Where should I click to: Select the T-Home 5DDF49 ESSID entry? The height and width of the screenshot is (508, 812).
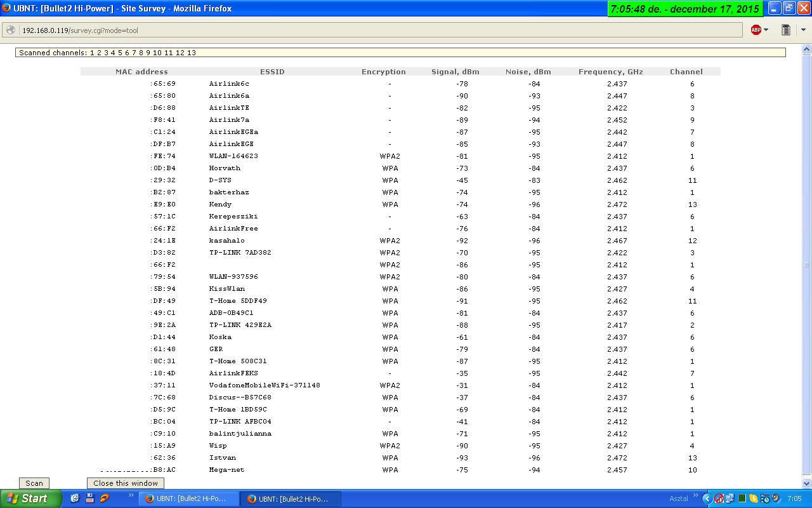pos(238,301)
